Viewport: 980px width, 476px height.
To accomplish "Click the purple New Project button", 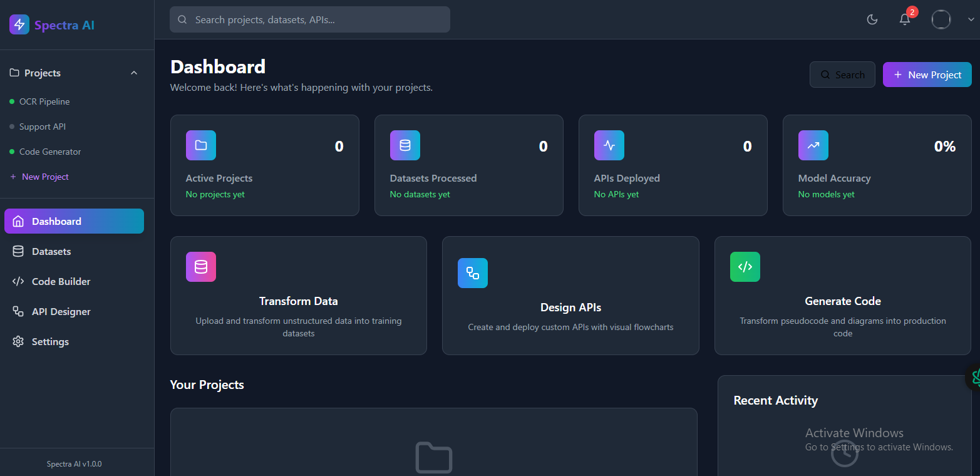I will coord(927,75).
